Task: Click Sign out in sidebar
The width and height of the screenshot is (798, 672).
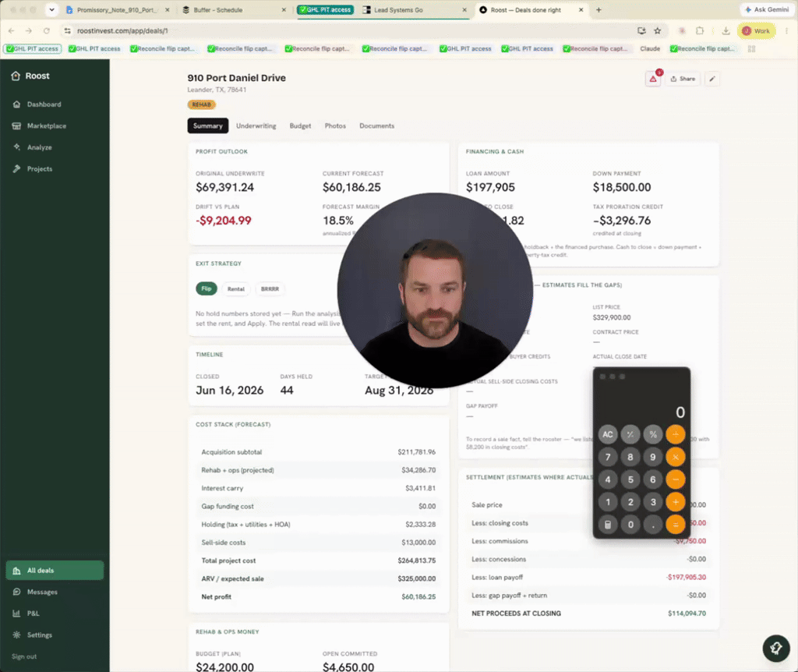Action: point(24,656)
